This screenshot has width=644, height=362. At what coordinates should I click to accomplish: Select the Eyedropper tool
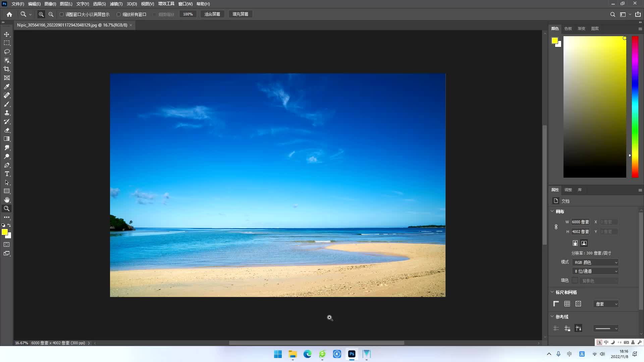tap(7, 86)
